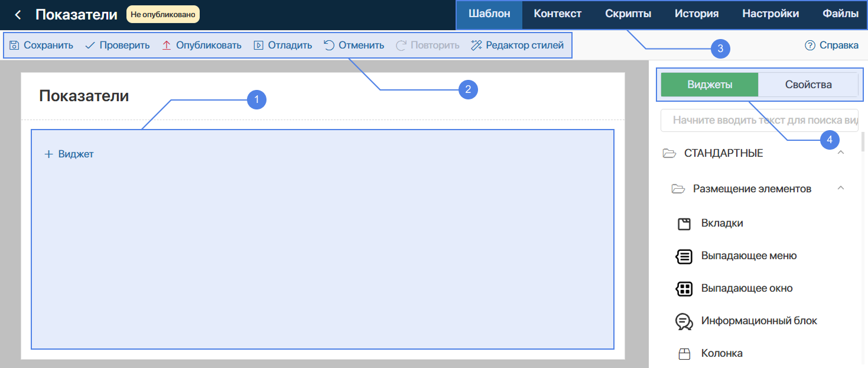Click the widget search input field
Screen dimensions: 868x368
pos(759,120)
